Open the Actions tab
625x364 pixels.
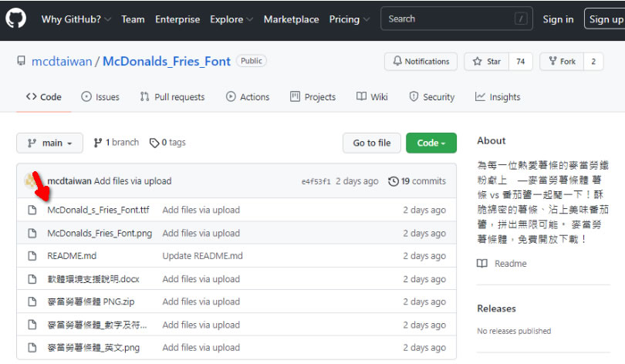[x=248, y=96]
